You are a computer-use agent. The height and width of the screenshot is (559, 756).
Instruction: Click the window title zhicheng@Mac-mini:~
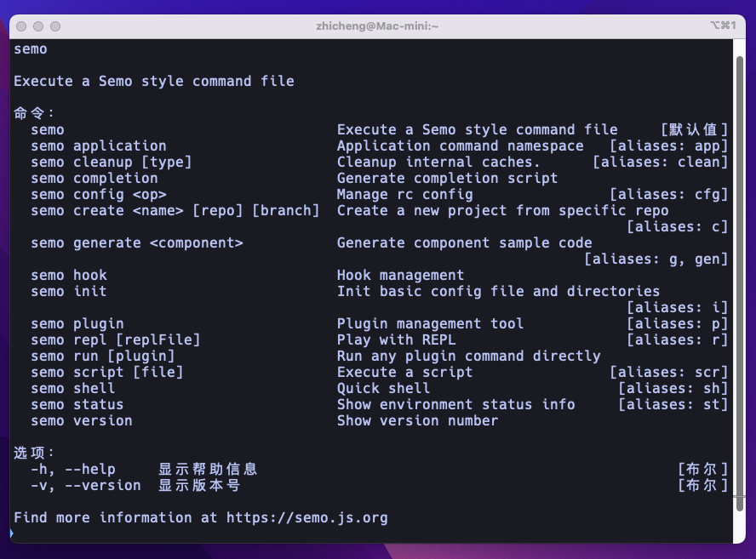coord(377,26)
